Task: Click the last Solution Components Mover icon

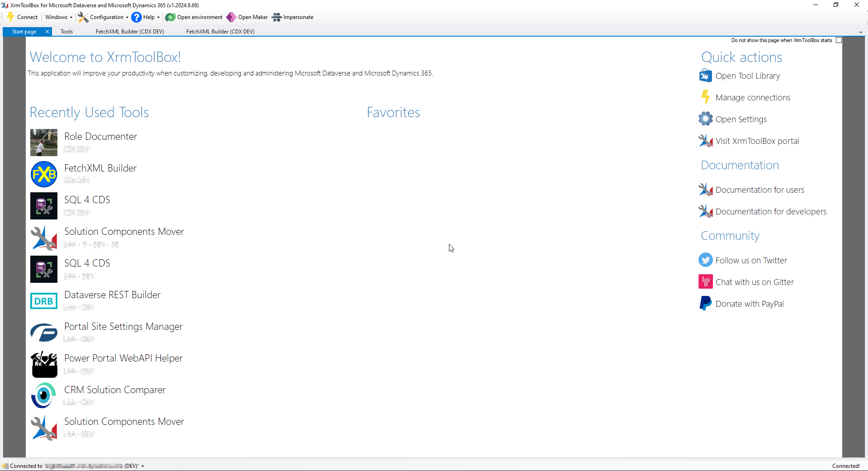Action: click(44, 428)
